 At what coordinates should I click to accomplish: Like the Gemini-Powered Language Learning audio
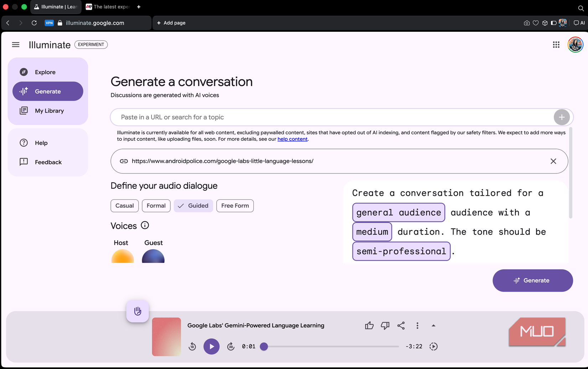pyautogui.click(x=369, y=325)
